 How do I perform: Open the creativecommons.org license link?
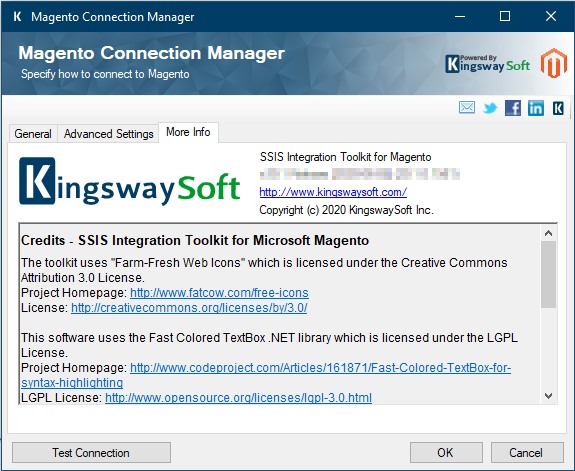tap(189, 308)
